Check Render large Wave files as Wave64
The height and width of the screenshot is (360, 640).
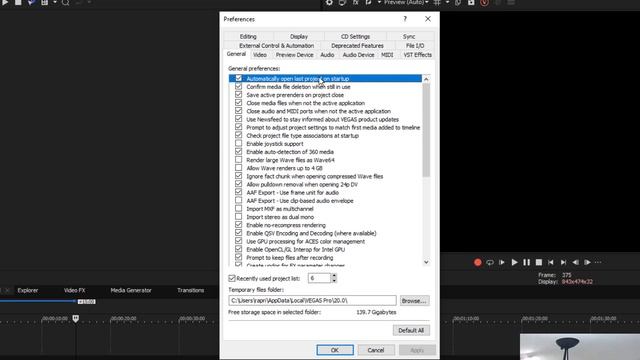click(x=238, y=160)
